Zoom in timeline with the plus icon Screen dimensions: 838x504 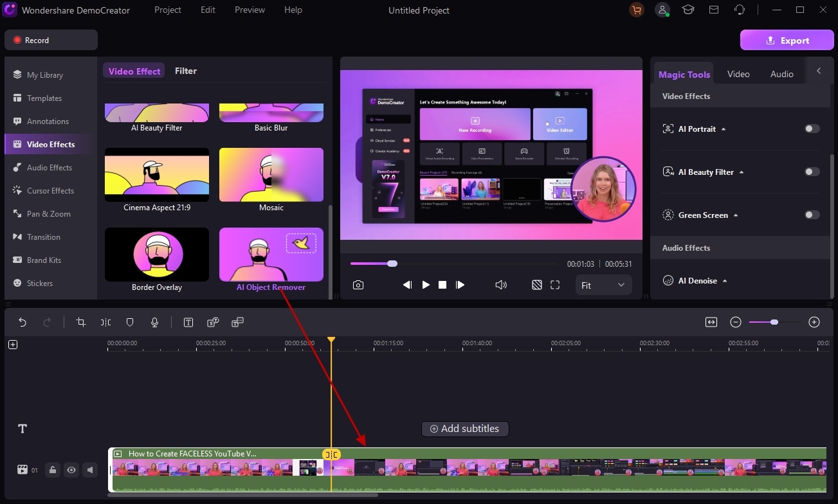[814, 322]
